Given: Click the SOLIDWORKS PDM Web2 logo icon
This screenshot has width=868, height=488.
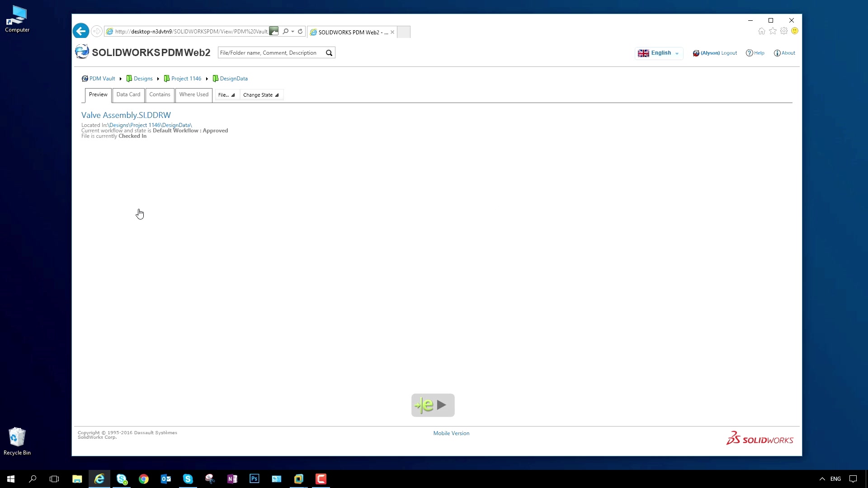Looking at the screenshot, I should tap(82, 53).
